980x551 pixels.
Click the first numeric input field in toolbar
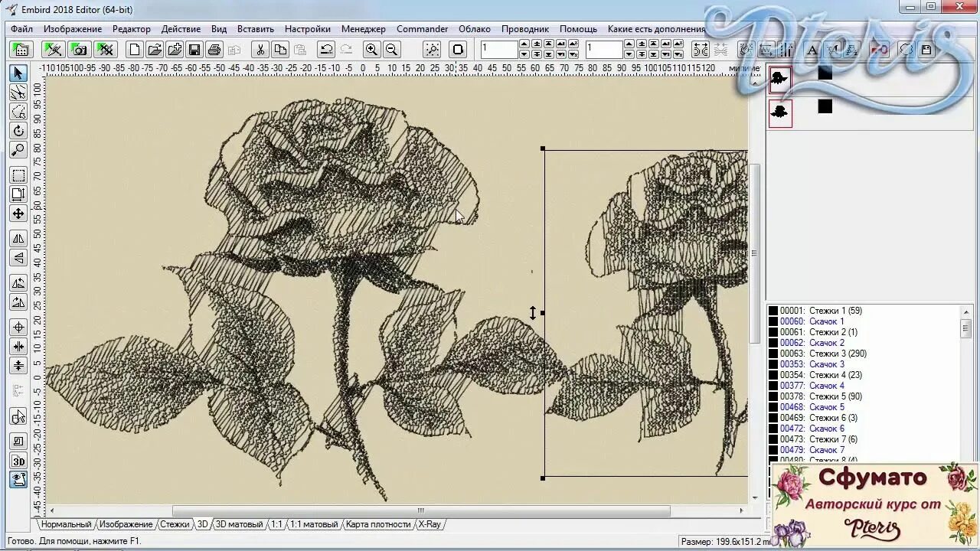[499, 50]
